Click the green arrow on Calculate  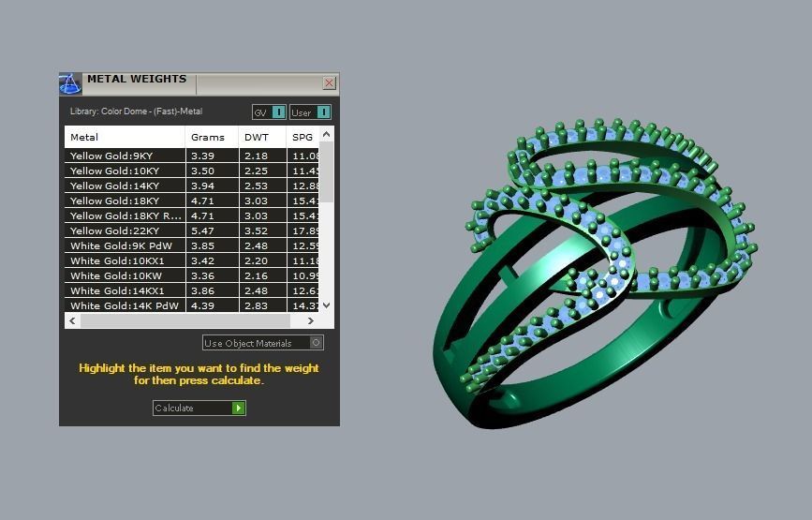pos(238,409)
